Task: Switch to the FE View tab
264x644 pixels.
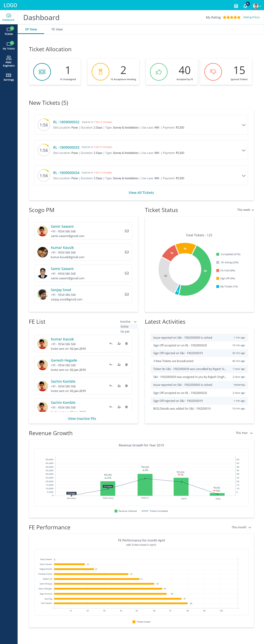Action: 57,29
